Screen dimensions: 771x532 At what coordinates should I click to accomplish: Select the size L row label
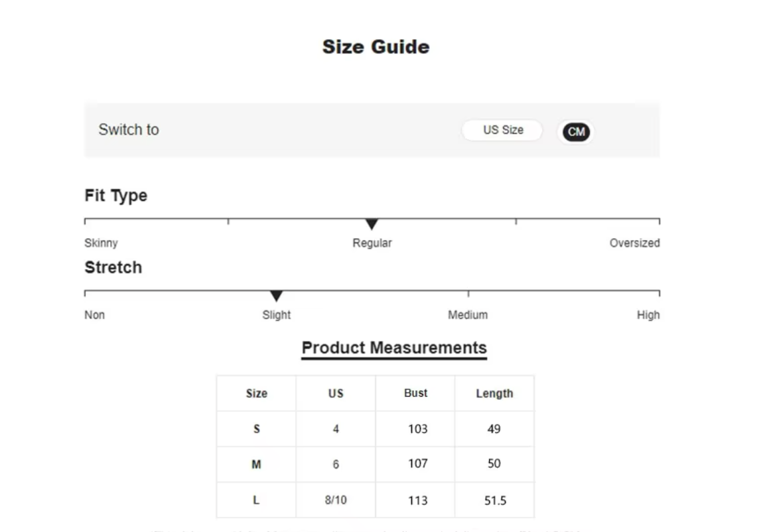(256, 500)
